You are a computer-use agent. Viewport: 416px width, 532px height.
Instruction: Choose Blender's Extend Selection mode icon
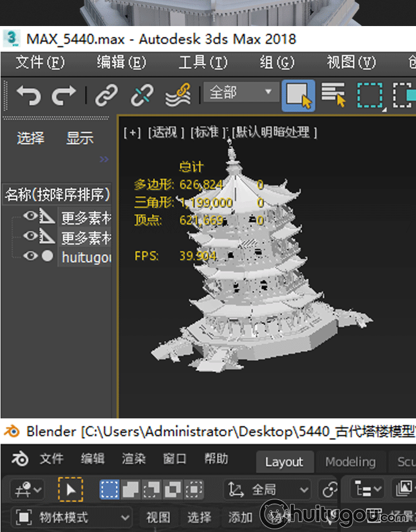click(131, 489)
